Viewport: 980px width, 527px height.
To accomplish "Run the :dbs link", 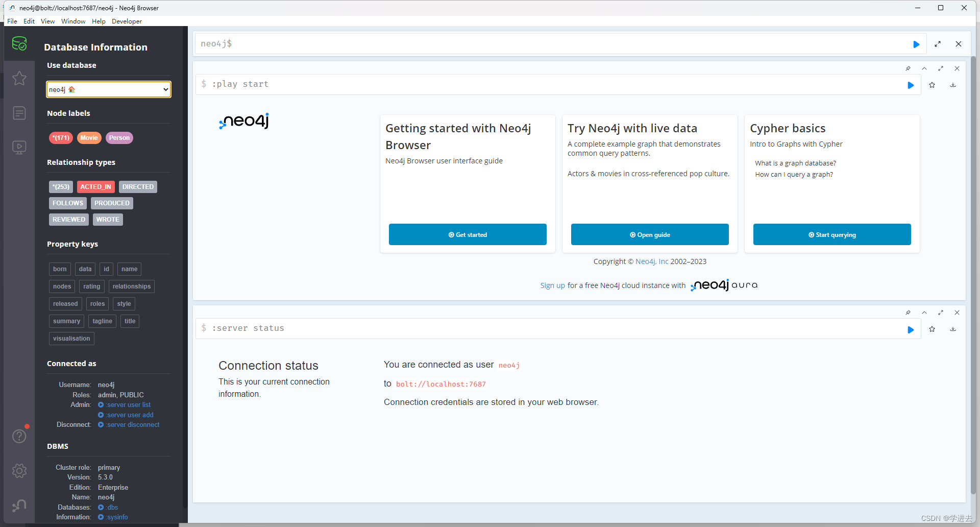I will coord(108,508).
